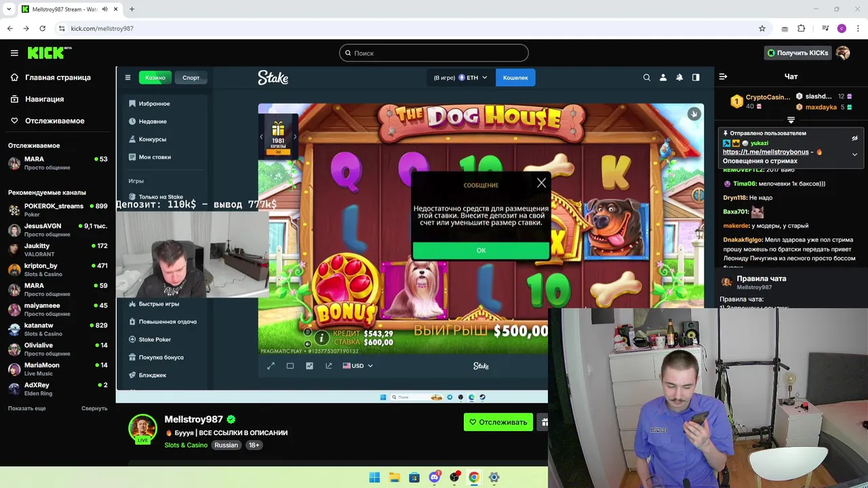Open "Конкурсы" in Stake menu
The height and width of the screenshot is (488, 868).
coord(149,139)
